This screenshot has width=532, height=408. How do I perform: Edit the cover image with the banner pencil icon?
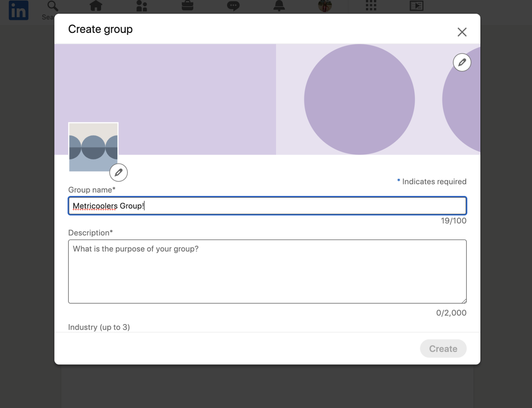[462, 62]
